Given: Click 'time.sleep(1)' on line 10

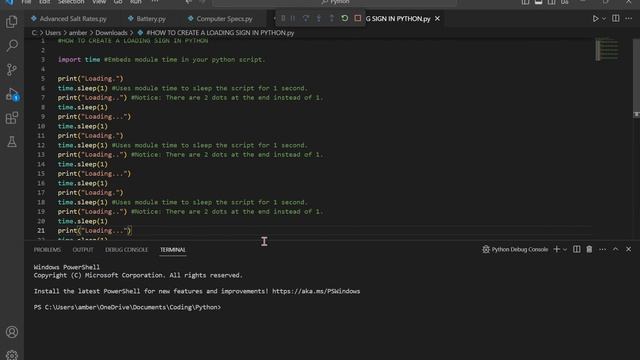Looking at the screenshot, I should 82,126.
